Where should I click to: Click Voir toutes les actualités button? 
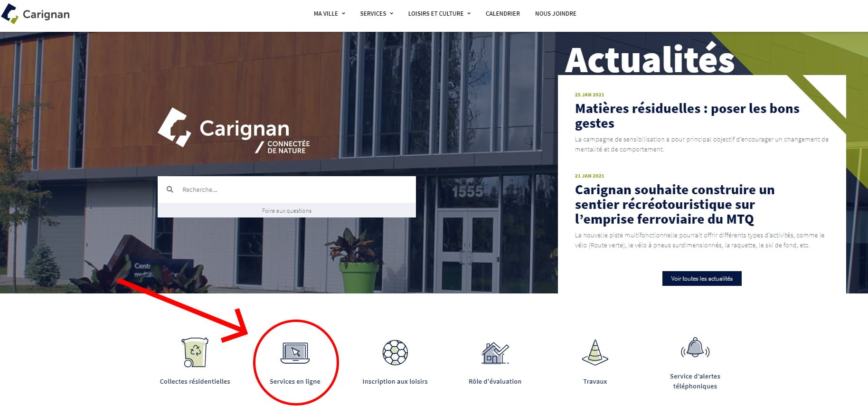[702, 279]
